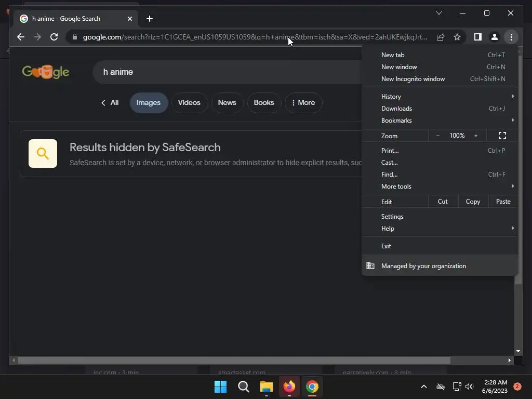Click the volume speaker icon
Screen dimensions: 532x399
[469, 387]
